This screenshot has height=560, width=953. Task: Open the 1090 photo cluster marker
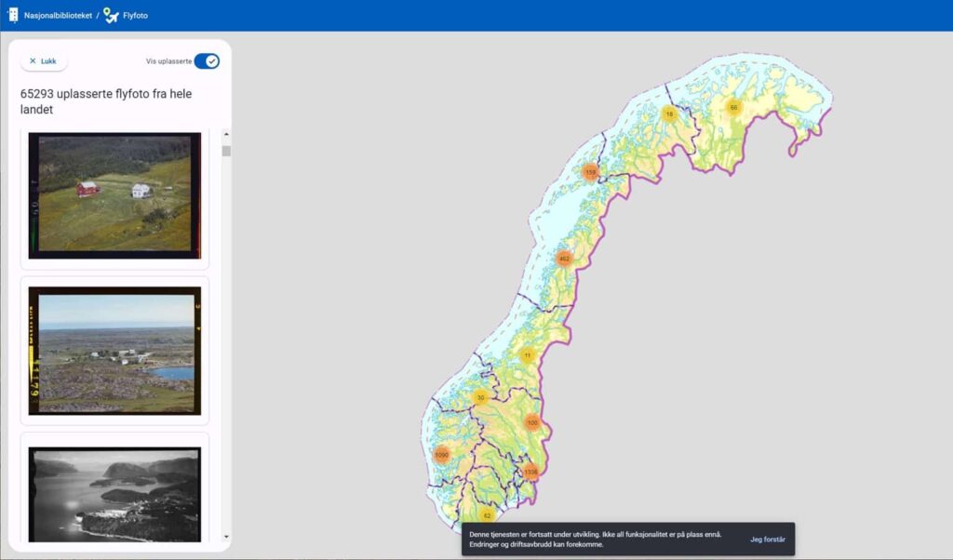coord(441,455)
